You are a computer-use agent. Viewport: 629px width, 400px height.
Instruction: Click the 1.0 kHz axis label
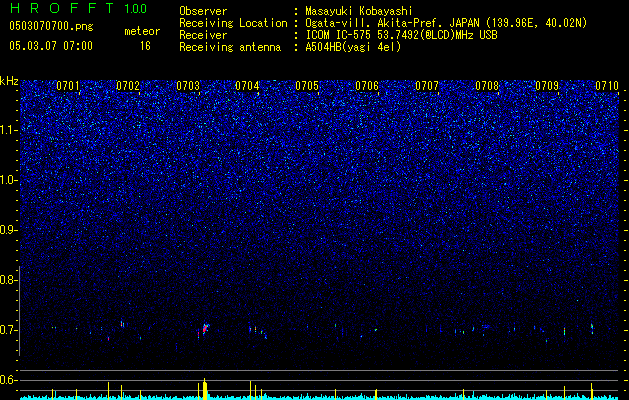click(9, 180)
